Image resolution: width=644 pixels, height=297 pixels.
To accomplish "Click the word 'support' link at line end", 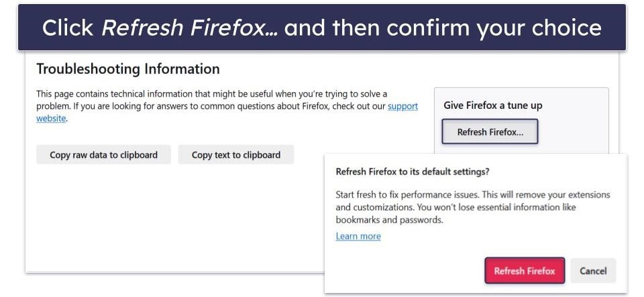I will click(402, 106).
